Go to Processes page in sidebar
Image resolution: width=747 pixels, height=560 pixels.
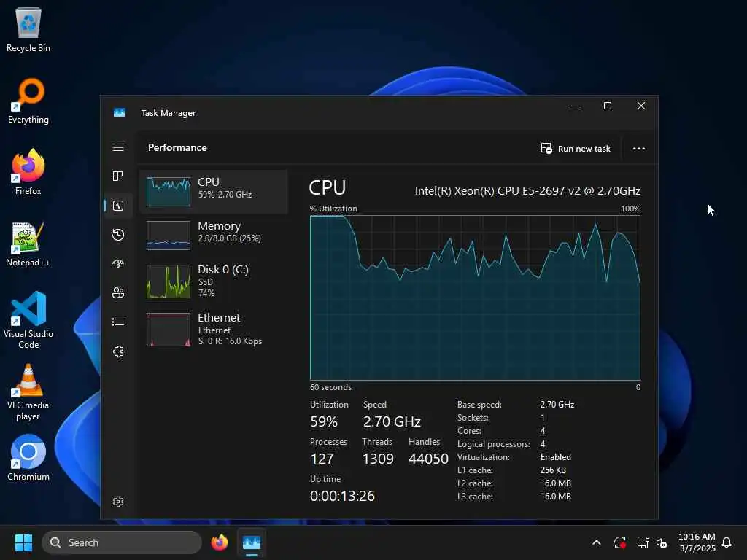[x=118, y=176]
